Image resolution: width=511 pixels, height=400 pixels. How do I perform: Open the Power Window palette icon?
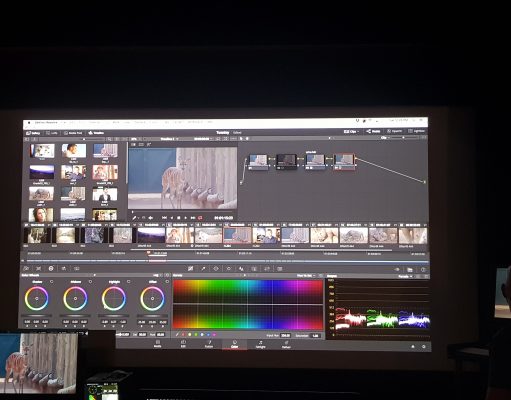(216, 268)
